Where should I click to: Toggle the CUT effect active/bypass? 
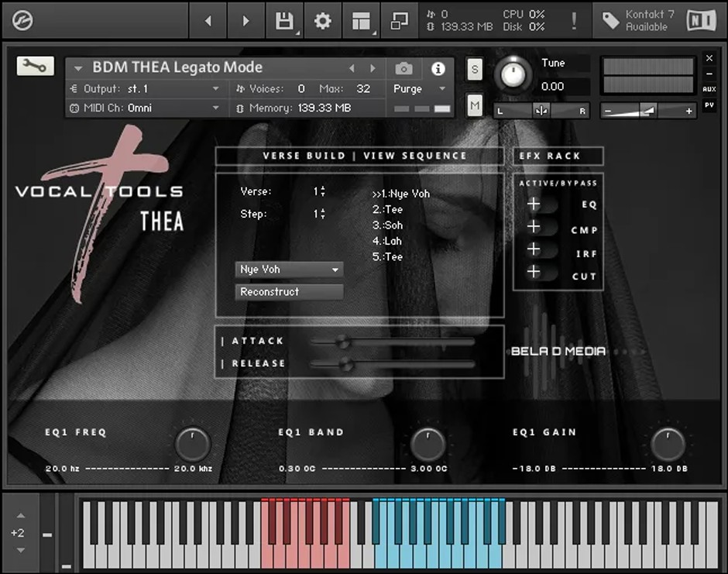[x=541, y=272]
